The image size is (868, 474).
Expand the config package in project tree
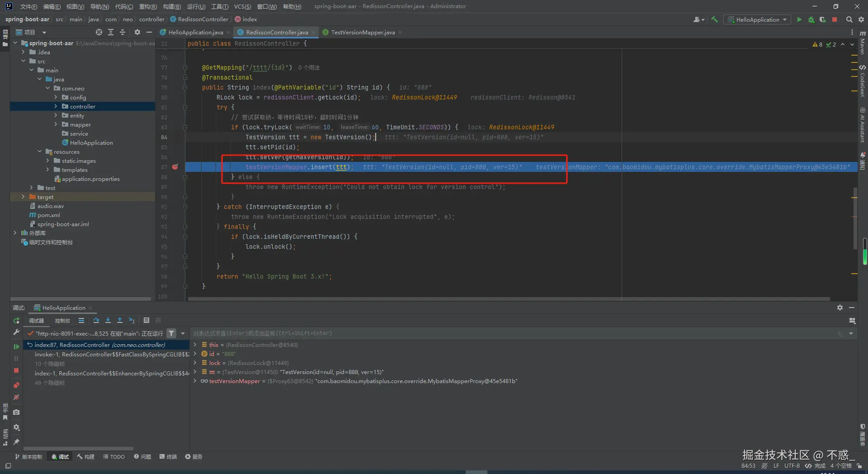click(x=56, y=97)
